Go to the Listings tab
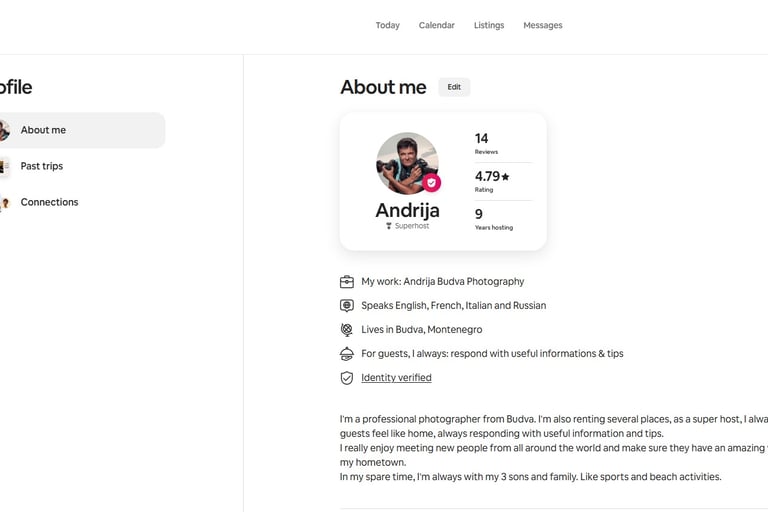This screenshot has width=768, height=512. (x=489, y=25)
